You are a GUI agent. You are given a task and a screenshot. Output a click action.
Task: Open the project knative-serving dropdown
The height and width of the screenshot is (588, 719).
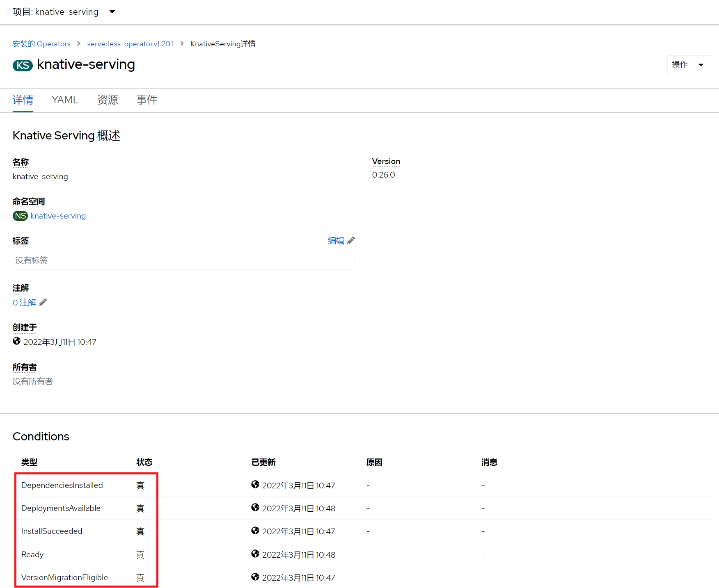(64, 12)
